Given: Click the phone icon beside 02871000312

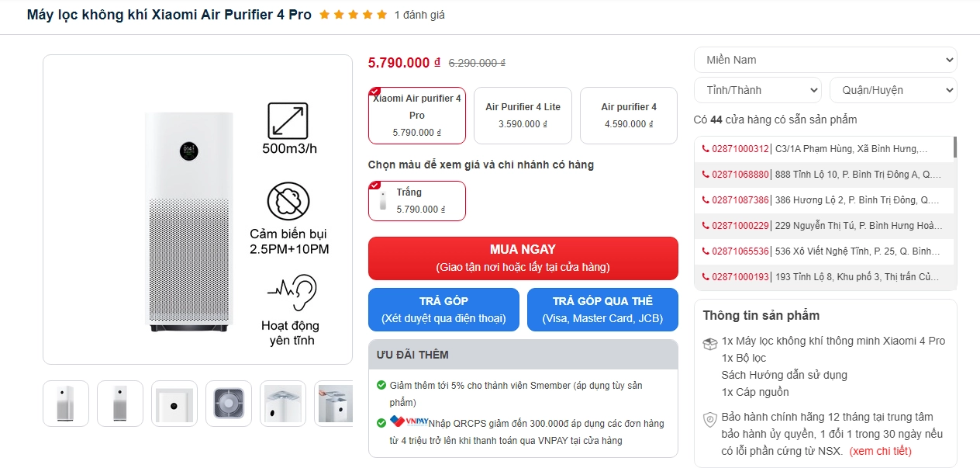Looking at the screenshot, I should [706, 149].
